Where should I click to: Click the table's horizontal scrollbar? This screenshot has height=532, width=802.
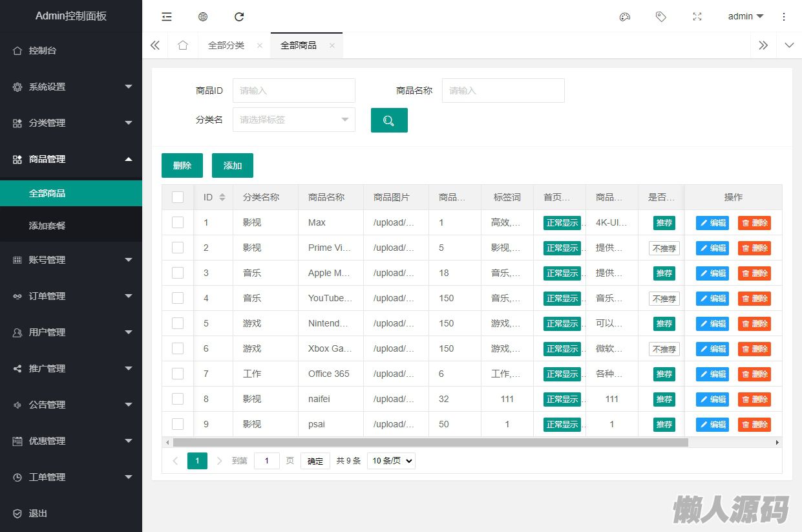click(x=430, y=443)
